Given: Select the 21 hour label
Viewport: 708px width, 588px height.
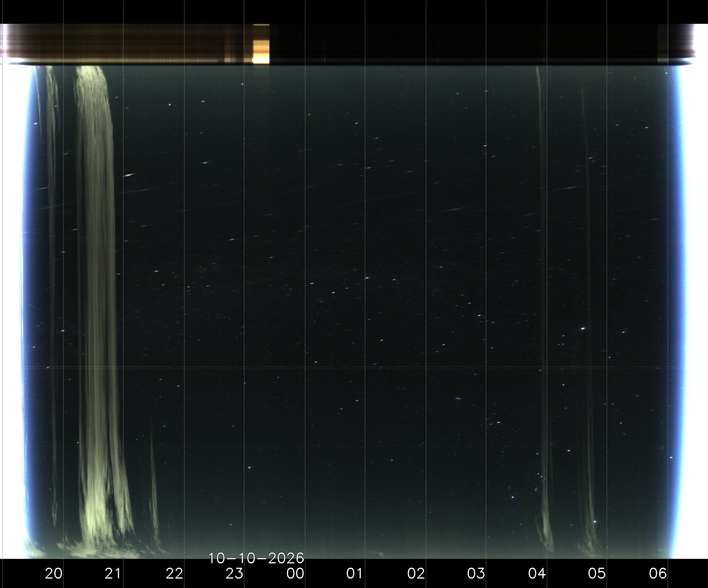Looking at the screenshot, I should point(113,574).
